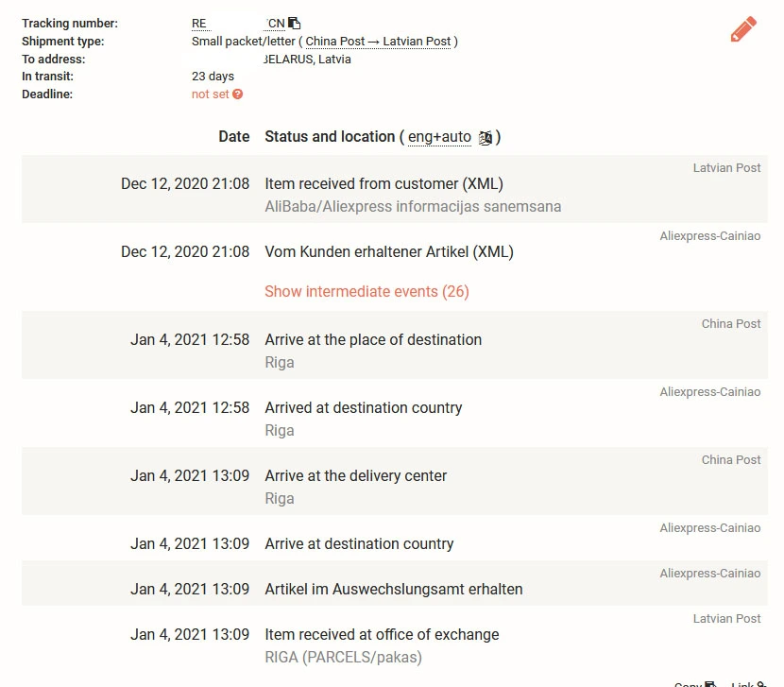
Task: Click the Artikel im Auswechslungsamt erhalten event
Action: click(x=394, y=589)
